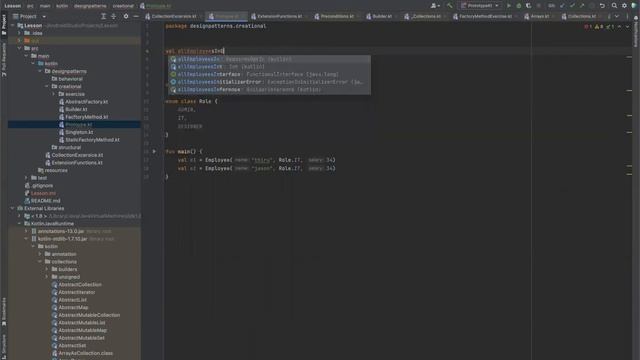Image resolution: width=640 pixels, height=360 pixels.
Task: Open Project panel options gear
Action: pyautogui.click(x=126, y=16)
